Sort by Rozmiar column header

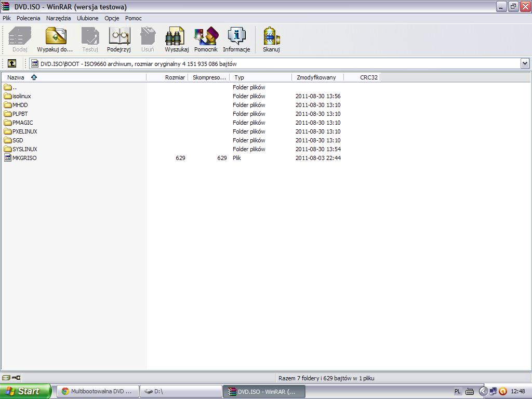[167, 77]
